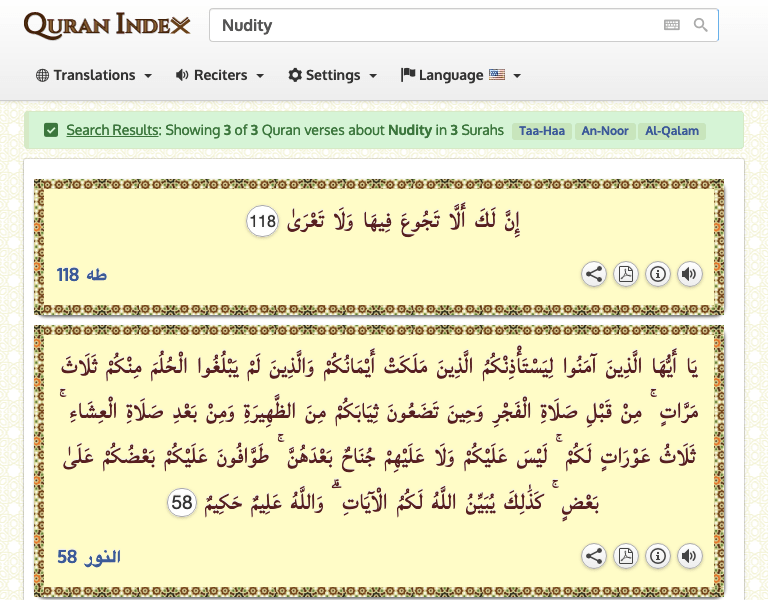This screenshot has height=600, width=768.
Task: Share verse An-Noor 58
Action: click(x=594, y=556)
